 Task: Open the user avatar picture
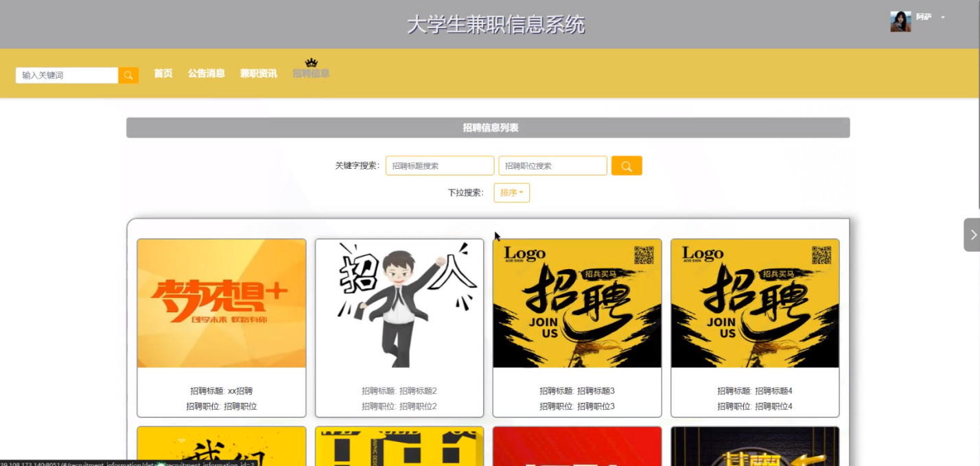click(900, 21)
